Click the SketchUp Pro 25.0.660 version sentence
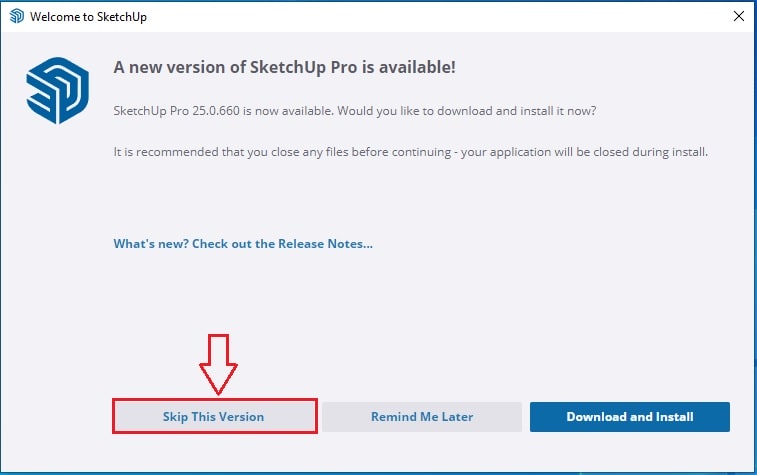Image resolution: width=757 pixels, height=475 pixels. tap(355, 111)
